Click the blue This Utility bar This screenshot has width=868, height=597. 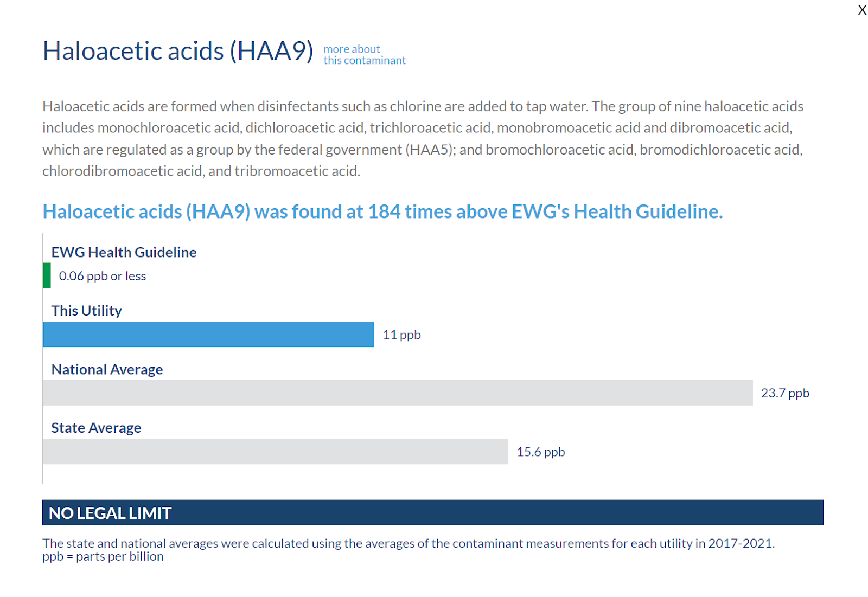pyautogui.click(x=208, y=334)
